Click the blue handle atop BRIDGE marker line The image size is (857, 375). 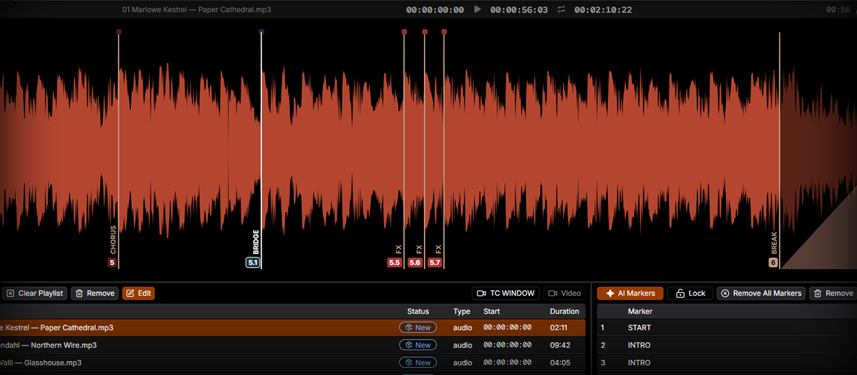click(x=261, y=32)
